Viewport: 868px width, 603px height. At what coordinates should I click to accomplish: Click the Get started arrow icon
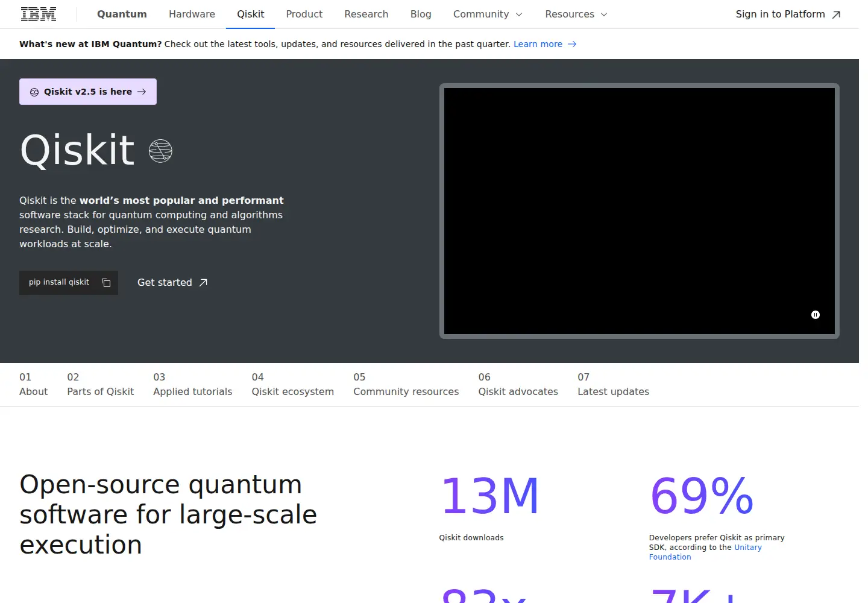click(203, 282)
